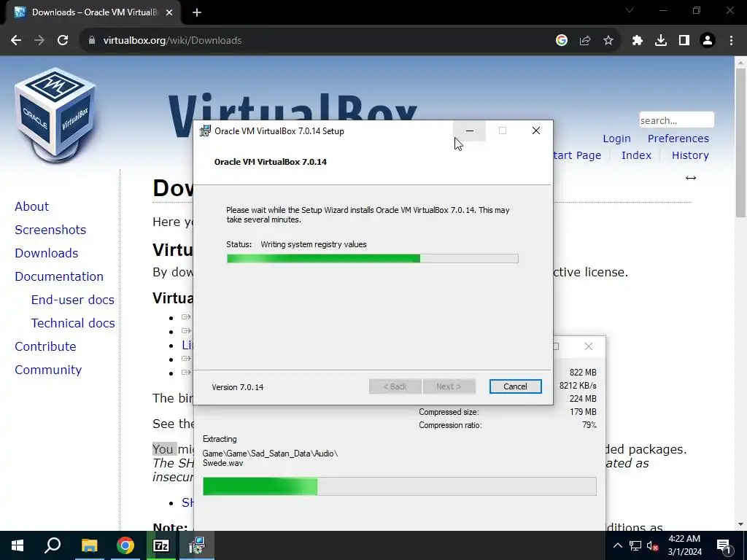Open Technical docs in the sidebar
This screenshot has height=560, width=747.
(73, 323)
